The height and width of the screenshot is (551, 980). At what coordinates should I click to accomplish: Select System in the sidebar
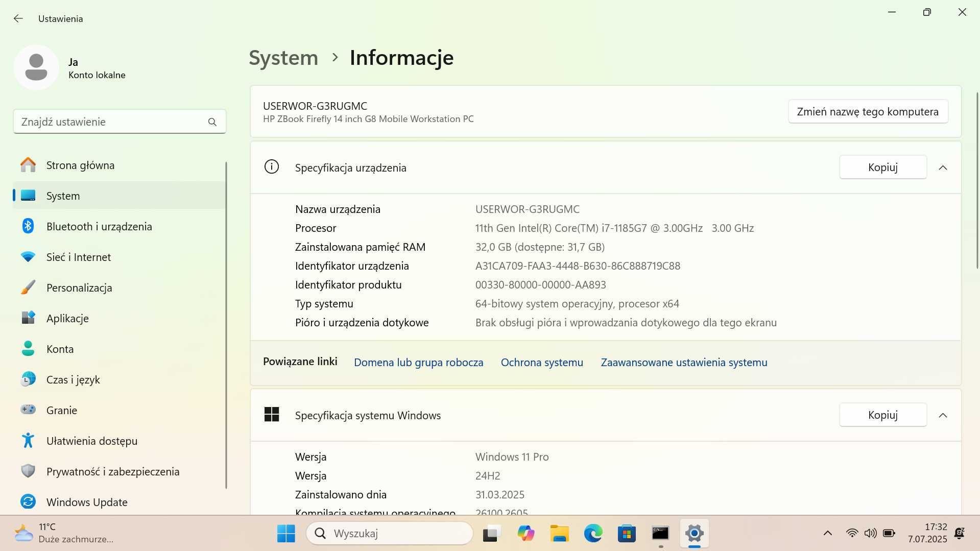[x=119, y=196]
